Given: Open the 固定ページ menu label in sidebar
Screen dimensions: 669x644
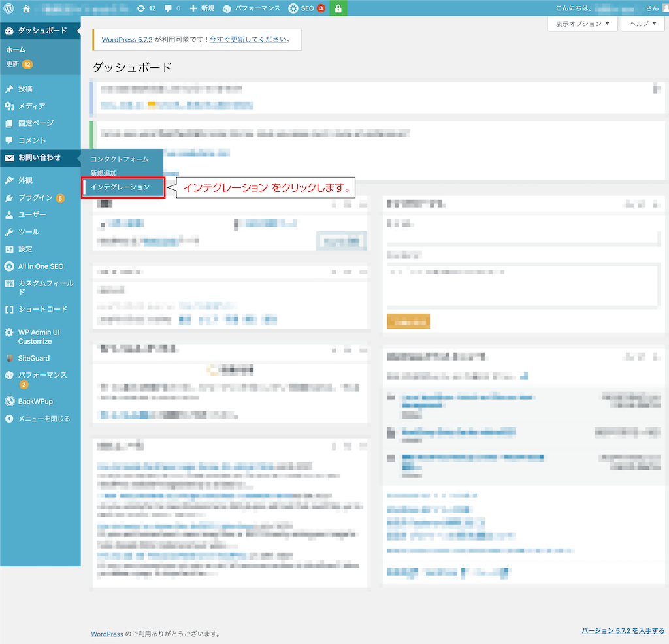Looking at the screenshot, I should (36, 123).
